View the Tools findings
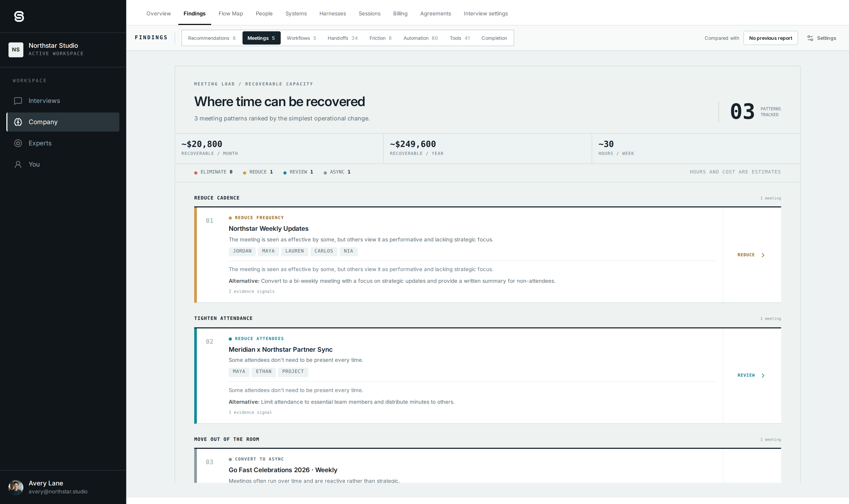This screenshot has width=849, height=504. [460, 38]
